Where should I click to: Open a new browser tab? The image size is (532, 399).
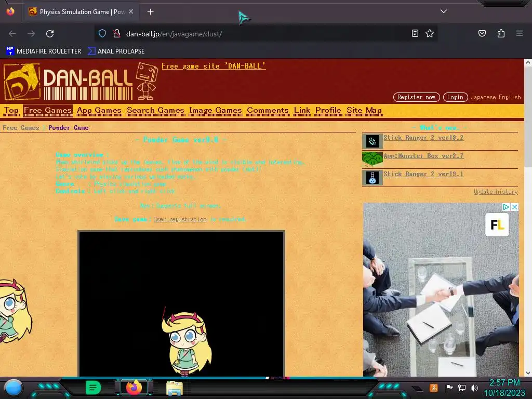150,12
